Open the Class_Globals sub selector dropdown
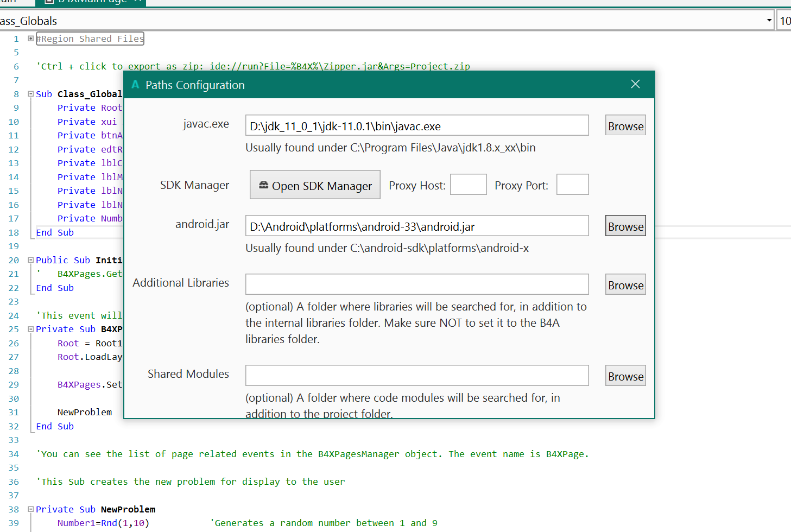This screenshot has height=532, width=791. tap(769, 21)
